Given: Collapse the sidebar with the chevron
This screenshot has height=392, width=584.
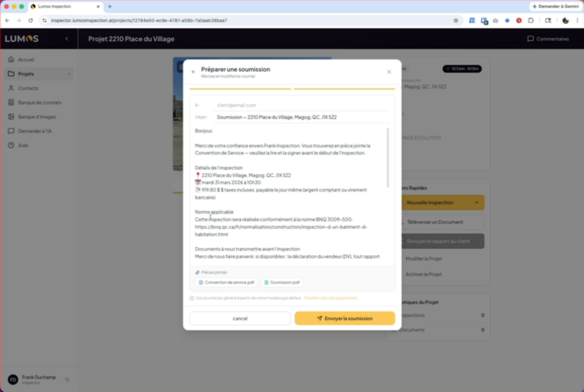Looking at the screenshot, I should point(67,39).
